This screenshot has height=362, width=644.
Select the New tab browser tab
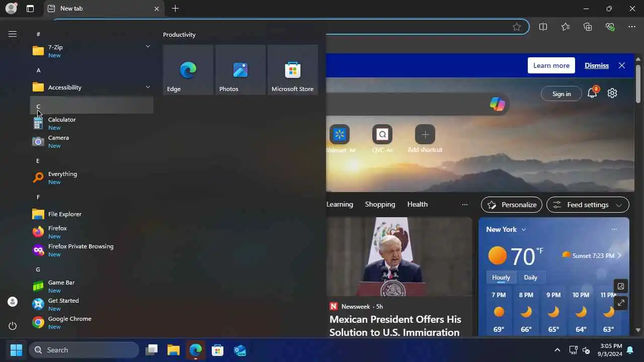pyautogui.click(x=103, y=9)
